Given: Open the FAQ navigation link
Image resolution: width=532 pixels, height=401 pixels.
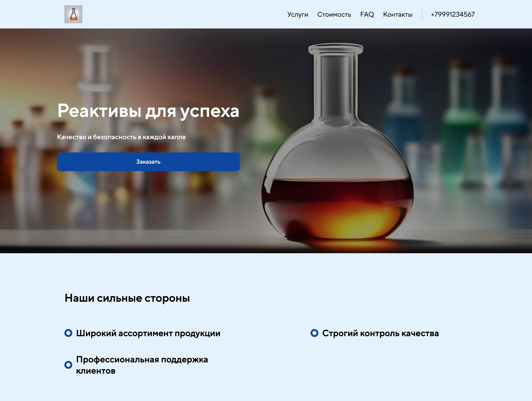Looking at the screenshot, I should point(367,14).
